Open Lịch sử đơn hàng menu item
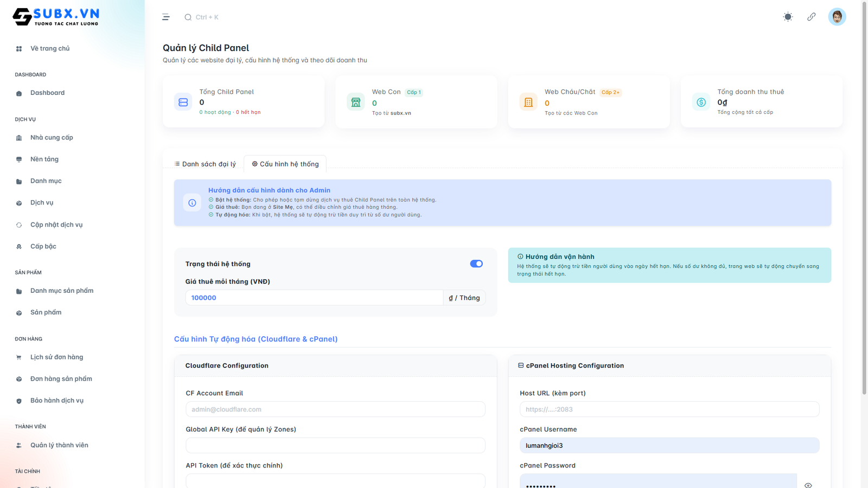The height and width of the screenshot is (488, 868). pos(56,357)
